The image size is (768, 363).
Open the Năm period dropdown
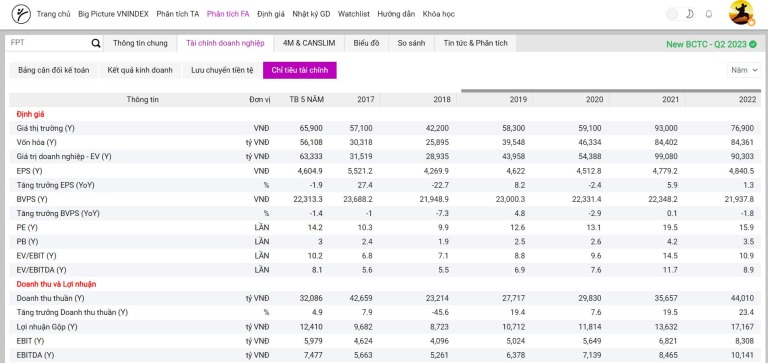[x=744, y=70]
